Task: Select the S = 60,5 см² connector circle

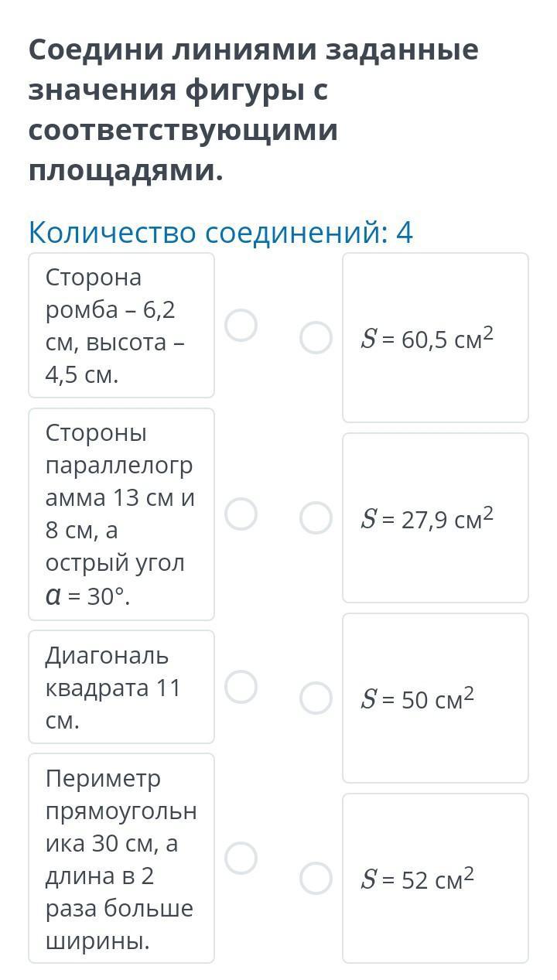Action: pos(316,338)
